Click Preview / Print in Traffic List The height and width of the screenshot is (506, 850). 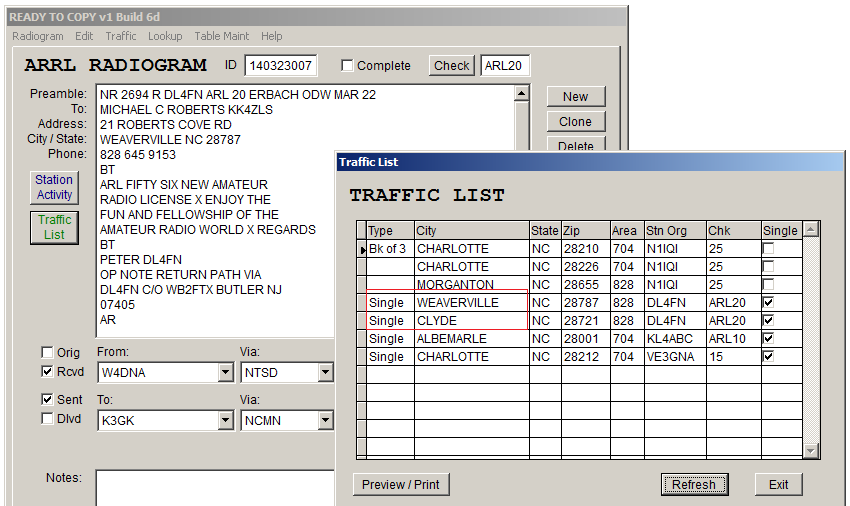pos(401,484)
